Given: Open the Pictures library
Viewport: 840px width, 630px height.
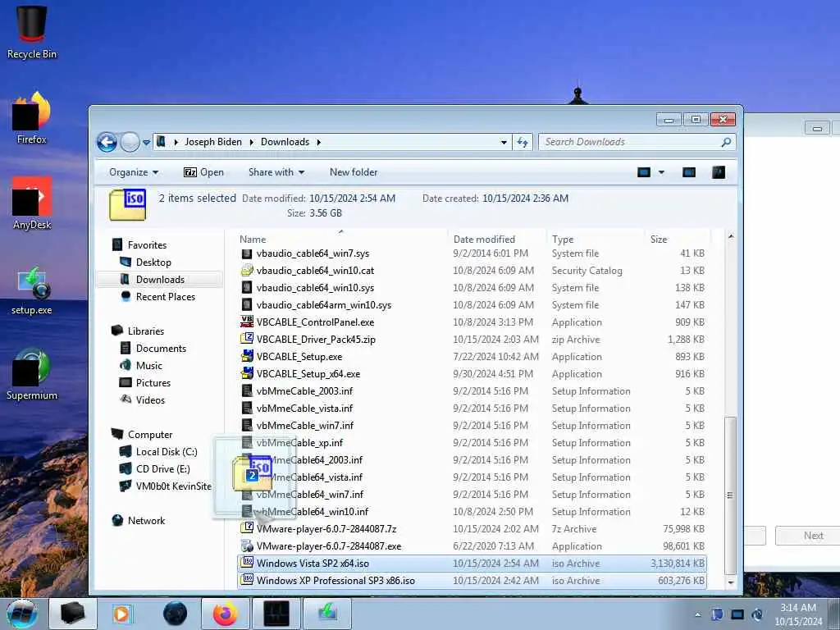Looking at the screenshot, I should 153,382.
